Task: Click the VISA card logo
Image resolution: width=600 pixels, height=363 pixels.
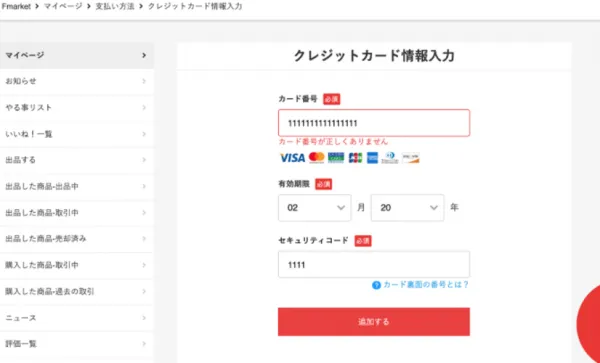Action: 292,158
